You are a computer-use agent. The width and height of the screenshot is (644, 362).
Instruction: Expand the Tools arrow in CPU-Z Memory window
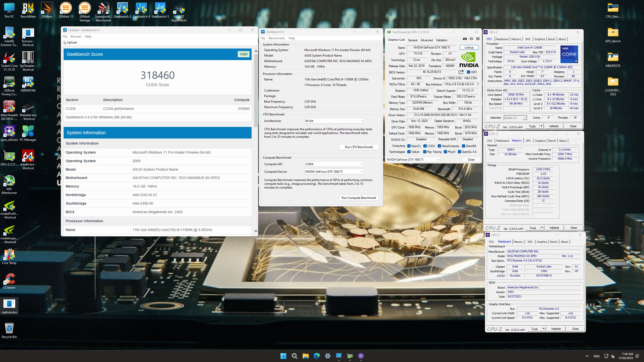(x=542, y=228)
